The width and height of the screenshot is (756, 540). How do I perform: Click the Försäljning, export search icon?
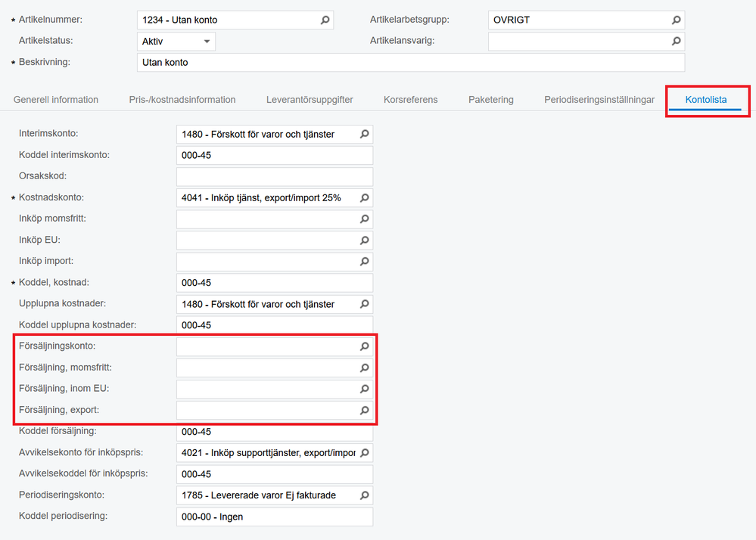(x=364, y=411)
